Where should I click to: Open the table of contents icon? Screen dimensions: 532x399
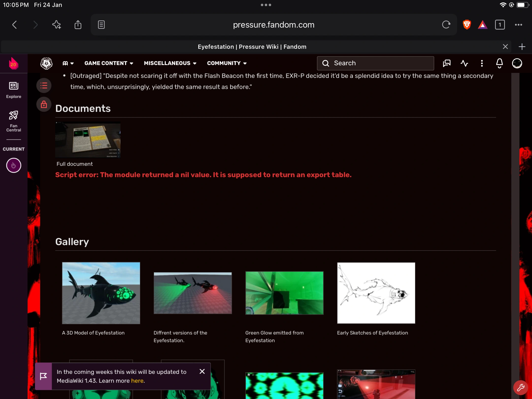[44, 85]
